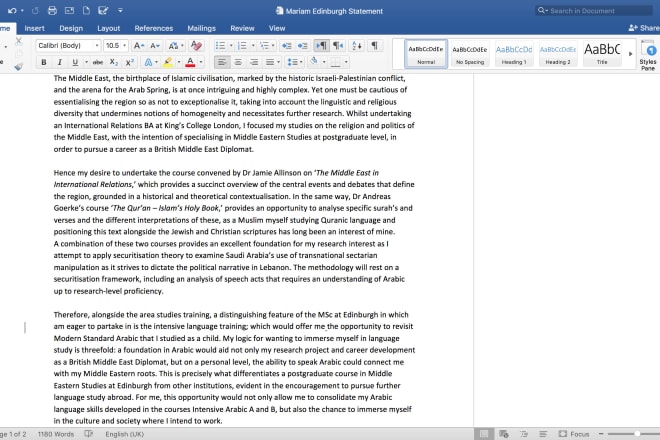This screenshot has width=660, height=440.
Task: Click the Sort icon
Action: coord(357,45)
